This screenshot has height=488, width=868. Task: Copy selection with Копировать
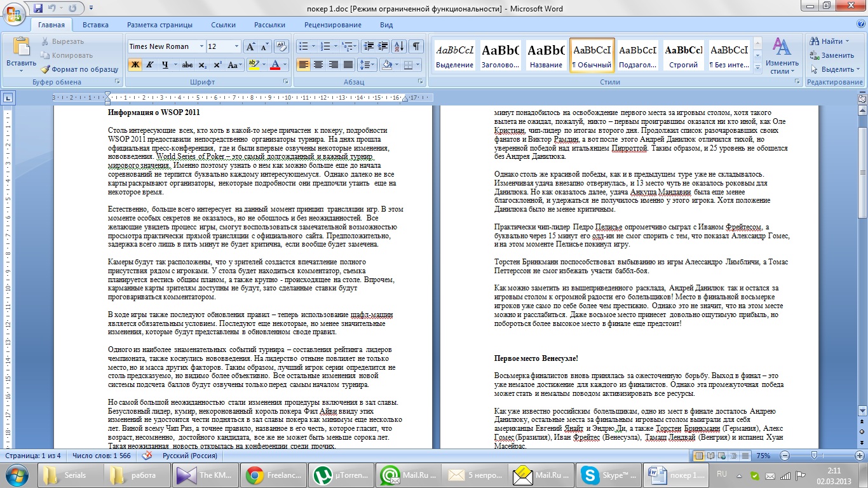(67, 55)
